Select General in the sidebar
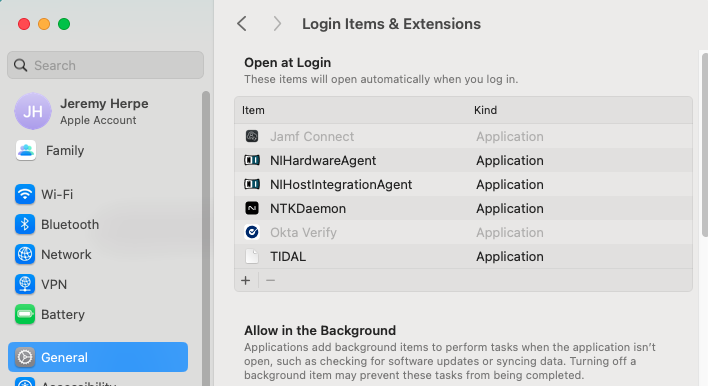Screen dimensions: 708x386 click(98, 357)
